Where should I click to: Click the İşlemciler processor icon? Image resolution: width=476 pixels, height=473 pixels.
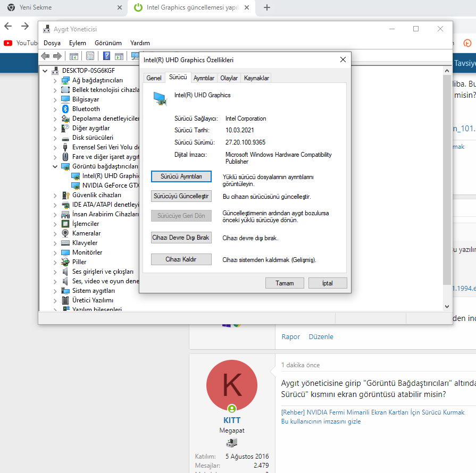coord(65,224)
